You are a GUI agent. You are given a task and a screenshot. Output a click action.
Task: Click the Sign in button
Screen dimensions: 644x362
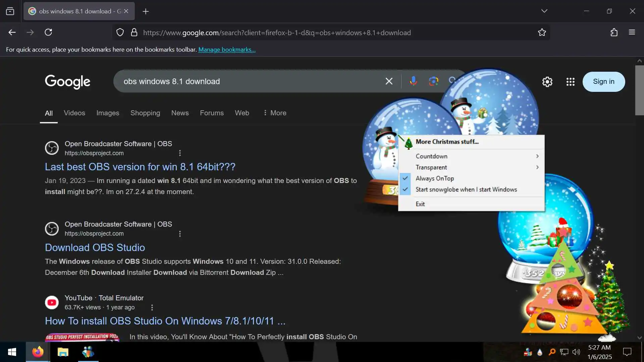point(603,81)
